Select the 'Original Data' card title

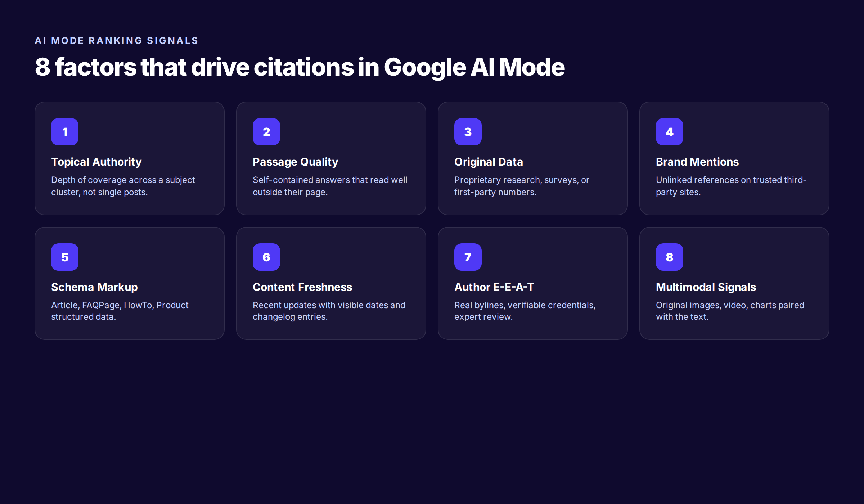(x=489, y=162)
